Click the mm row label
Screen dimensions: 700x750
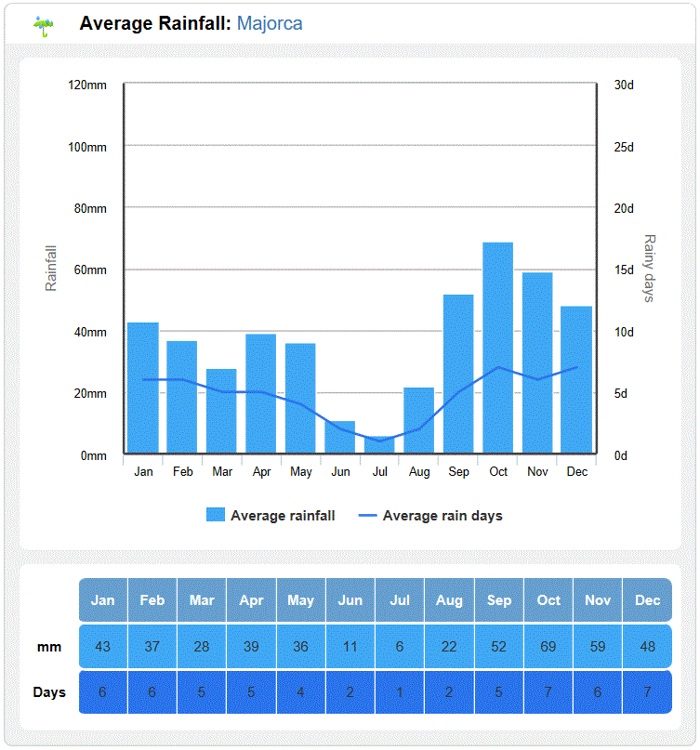tap(49, 647)
